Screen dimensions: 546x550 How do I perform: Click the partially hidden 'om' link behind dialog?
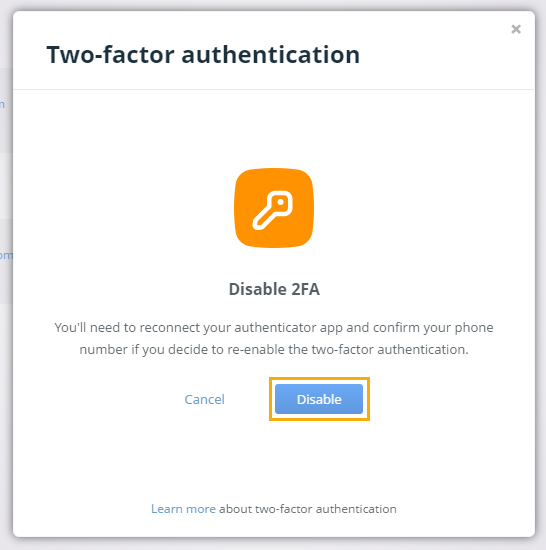pos(6,255)
